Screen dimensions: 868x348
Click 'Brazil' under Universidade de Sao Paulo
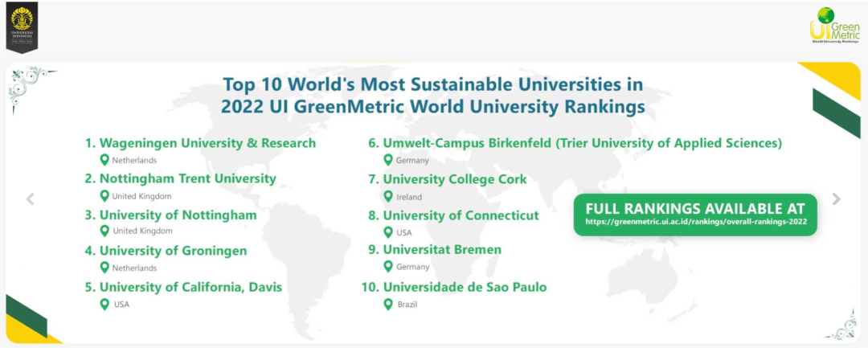[x=407, y=305]
